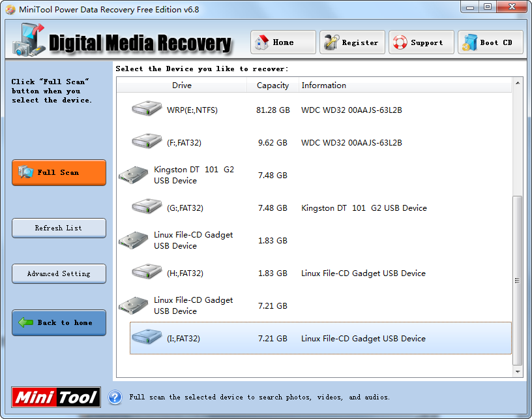The height and width of the screenshot is (419, 532).
Task: Click the blue question mark help icon
Action: click(115, 397)
